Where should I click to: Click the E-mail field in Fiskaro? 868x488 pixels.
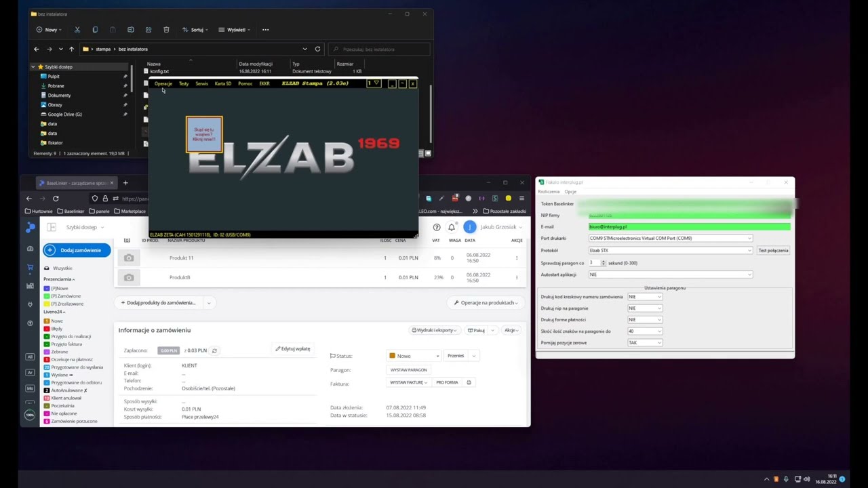point(690,227)
